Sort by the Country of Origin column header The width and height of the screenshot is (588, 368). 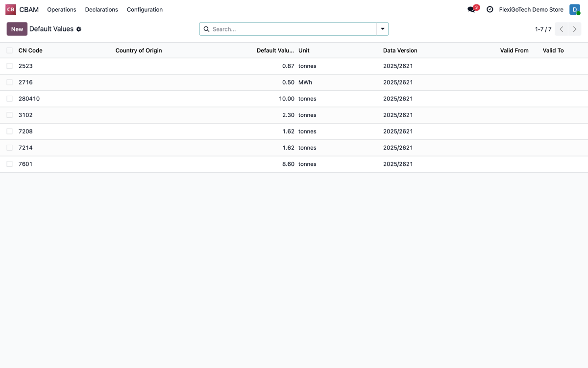pos(139,51)
